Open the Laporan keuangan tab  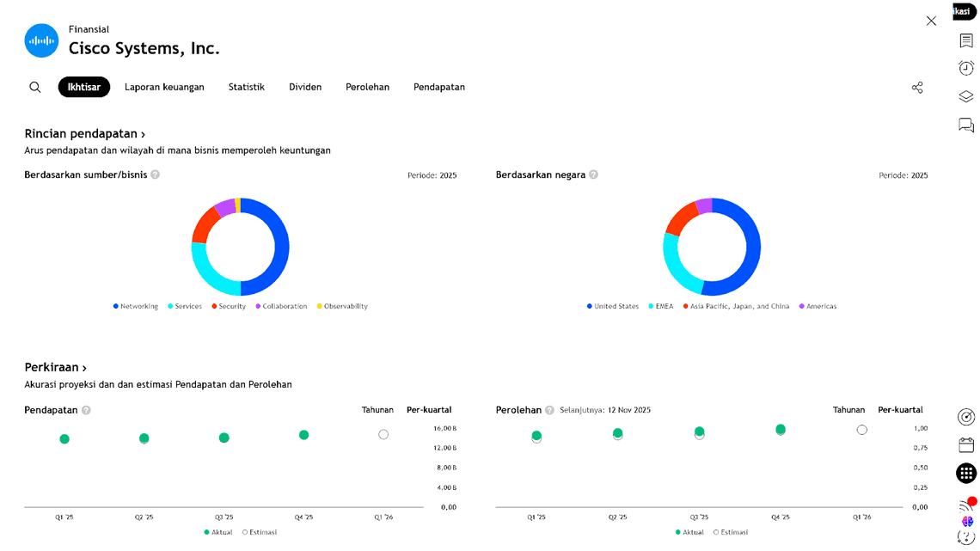(x=164, y=87)
